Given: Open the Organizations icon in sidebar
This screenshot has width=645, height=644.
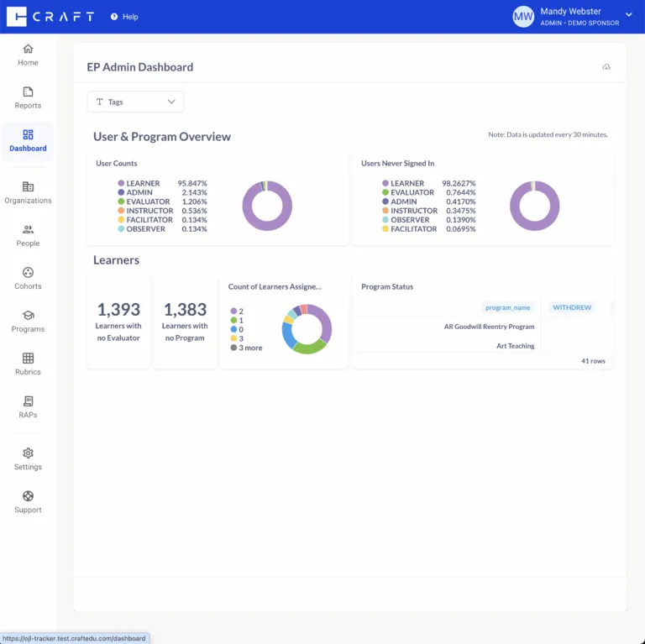Looking at the screenshot, I should pos(28,186).
